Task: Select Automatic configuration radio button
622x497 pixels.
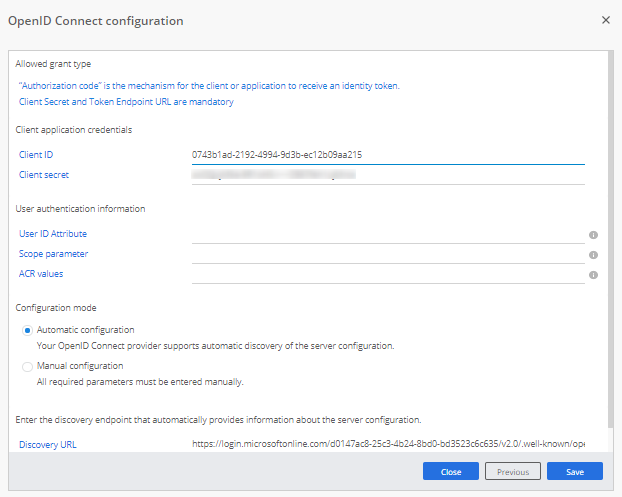Action: point(28,330)
